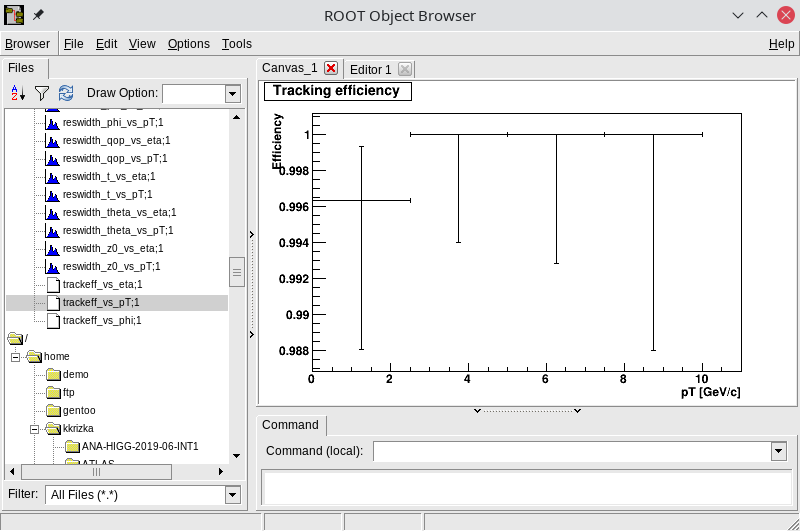Open the Draw Option dropdown
800x531 pixels.
233,94
